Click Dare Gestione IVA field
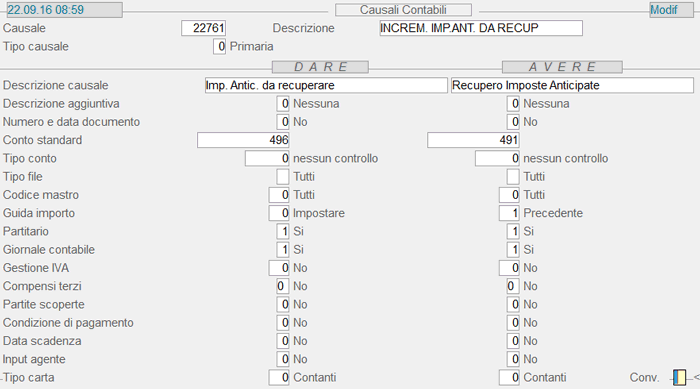The width and height of the screenshot is (700, 389). pos(279,268)
